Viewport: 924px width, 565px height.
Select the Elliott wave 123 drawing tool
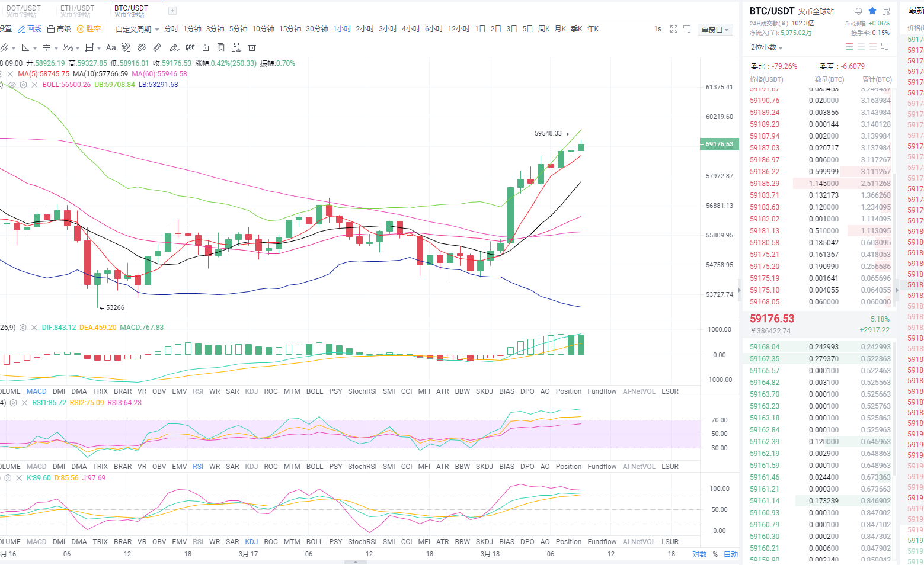point(68,47)
